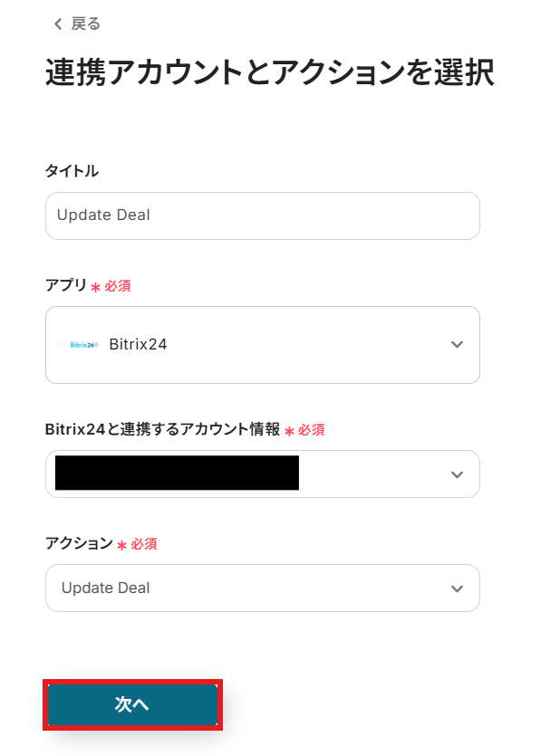Select the Bitrix24 text in app selector

point(138,345)
